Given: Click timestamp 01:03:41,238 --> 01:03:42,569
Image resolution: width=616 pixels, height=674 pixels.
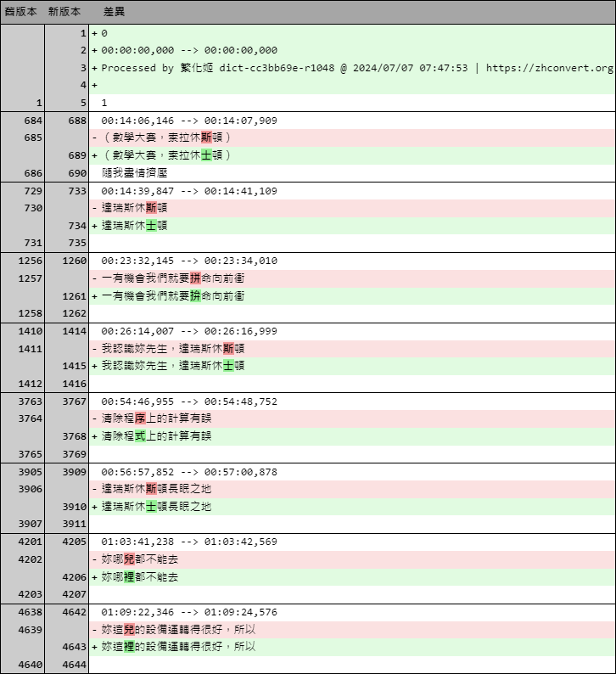Looking at the screenshot, I should click(x=189, y=542).
